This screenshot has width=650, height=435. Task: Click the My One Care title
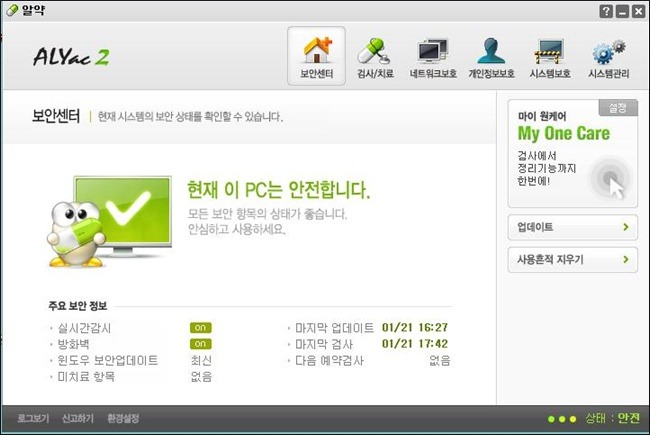pos(563,133)
